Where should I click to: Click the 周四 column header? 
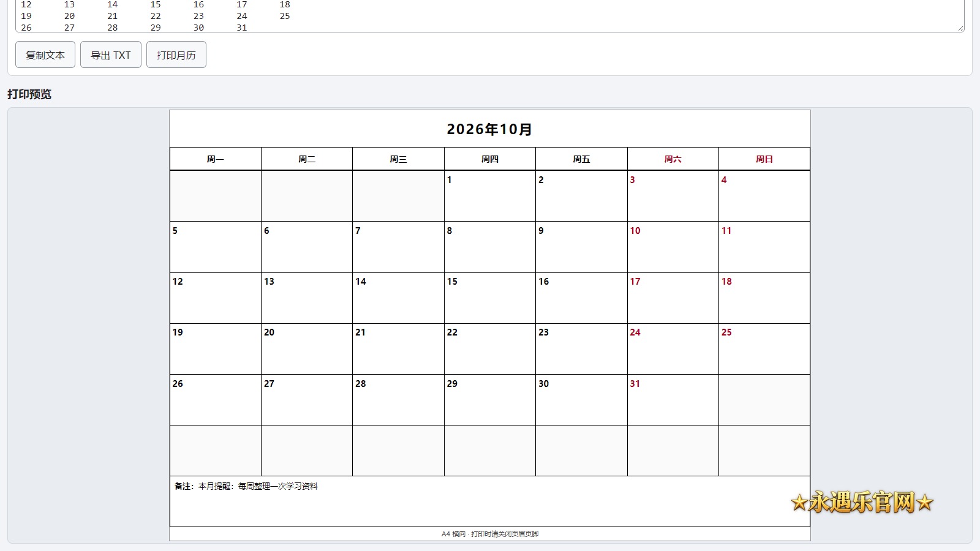click(490, 159)
